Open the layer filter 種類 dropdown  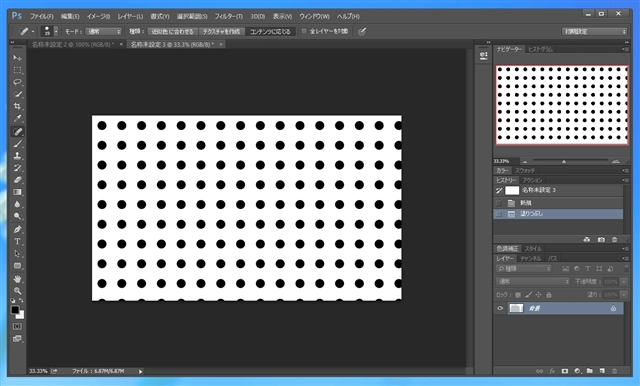[x=524, y=268]
